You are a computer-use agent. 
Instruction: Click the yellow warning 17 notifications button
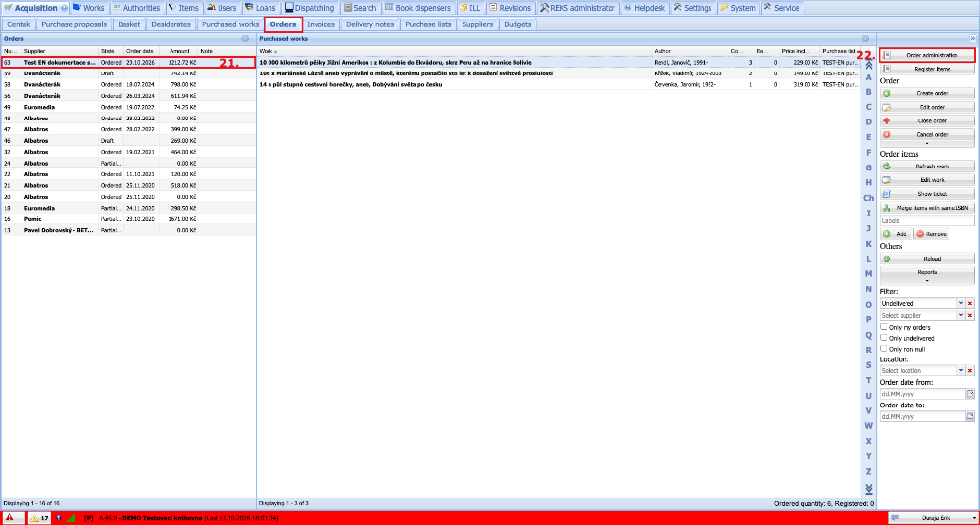click(39, 517)
